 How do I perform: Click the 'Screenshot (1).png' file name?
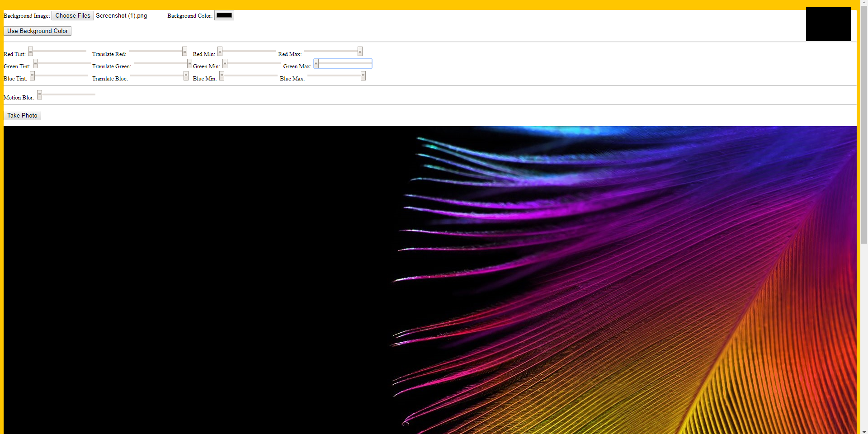tap(121, 16)
